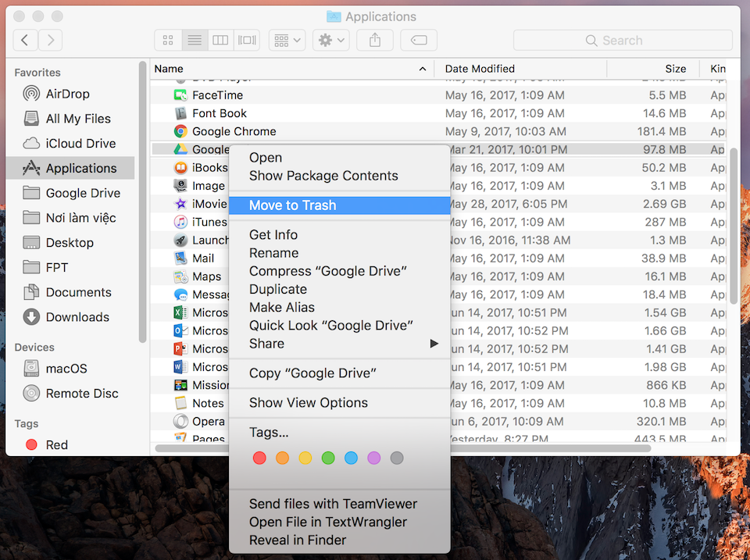Go back with the left chevron button
The image size is (750, 560).
click(25, 40)
